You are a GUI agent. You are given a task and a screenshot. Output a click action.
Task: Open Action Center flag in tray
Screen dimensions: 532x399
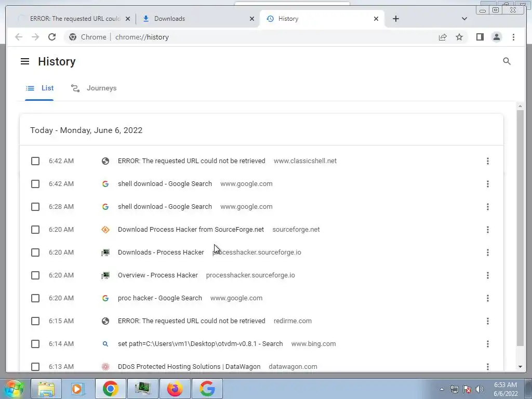[467, 389]
